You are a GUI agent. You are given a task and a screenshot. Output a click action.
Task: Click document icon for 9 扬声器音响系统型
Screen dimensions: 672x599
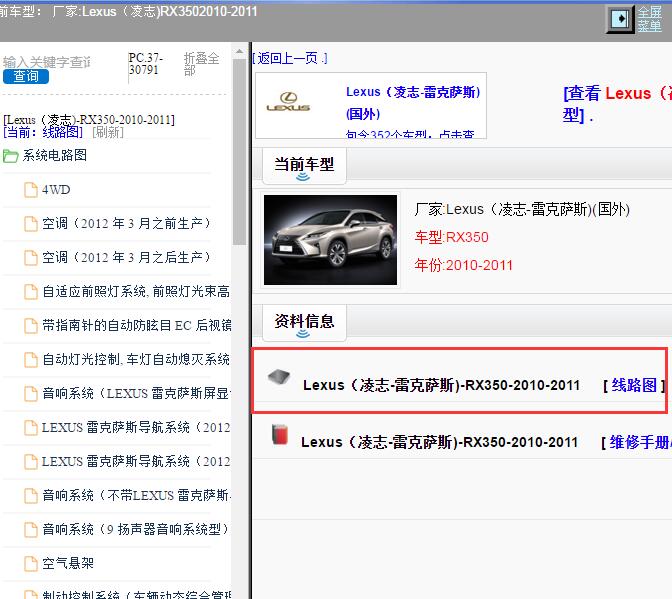click(x=30, y=530)
